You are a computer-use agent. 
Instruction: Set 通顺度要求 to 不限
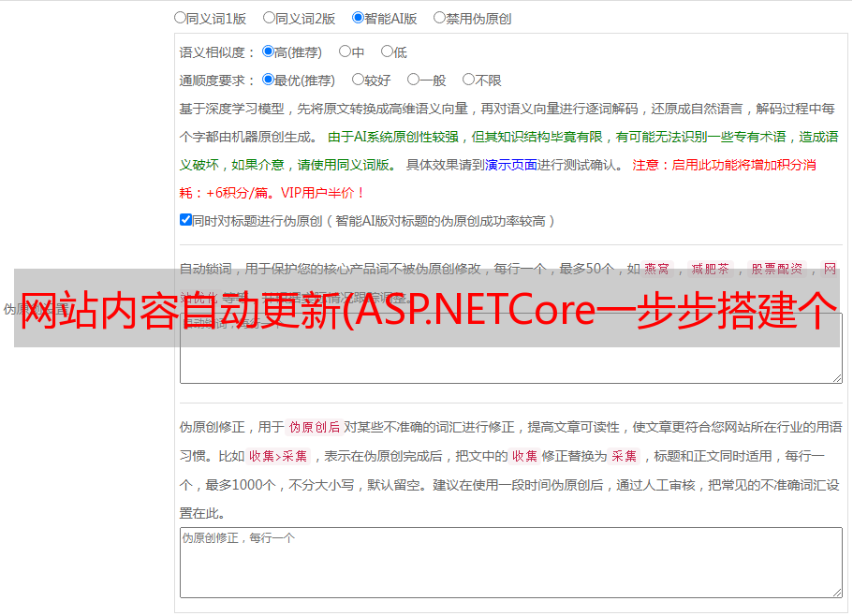click(468, 80)
